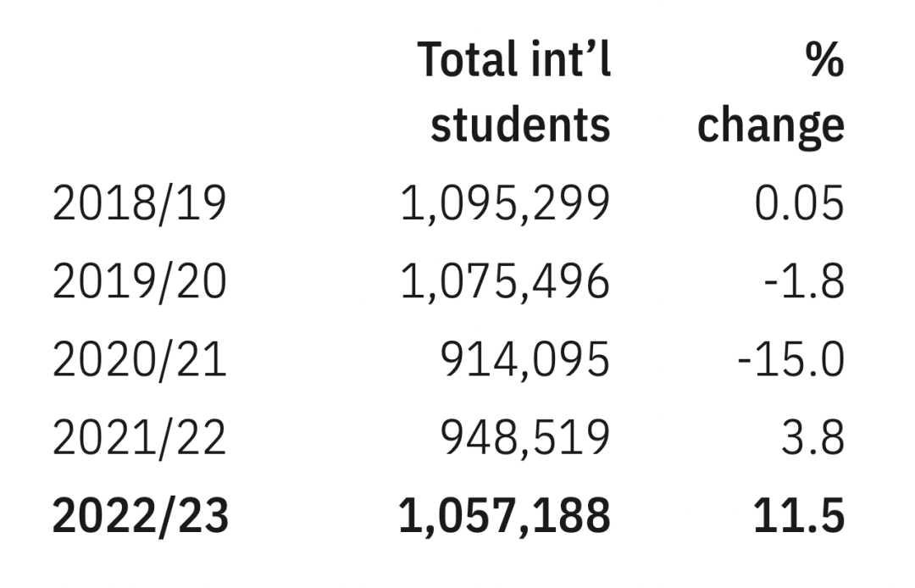This screenshot has width=915, height=588.
Task: Select the 2020/21 row label
Action: pos(140,359)
